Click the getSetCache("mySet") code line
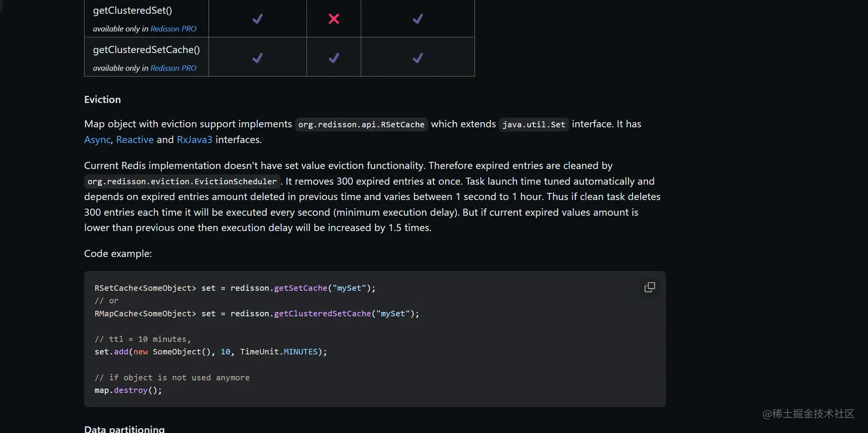This screenshot has width=868, height=433. 235,288
